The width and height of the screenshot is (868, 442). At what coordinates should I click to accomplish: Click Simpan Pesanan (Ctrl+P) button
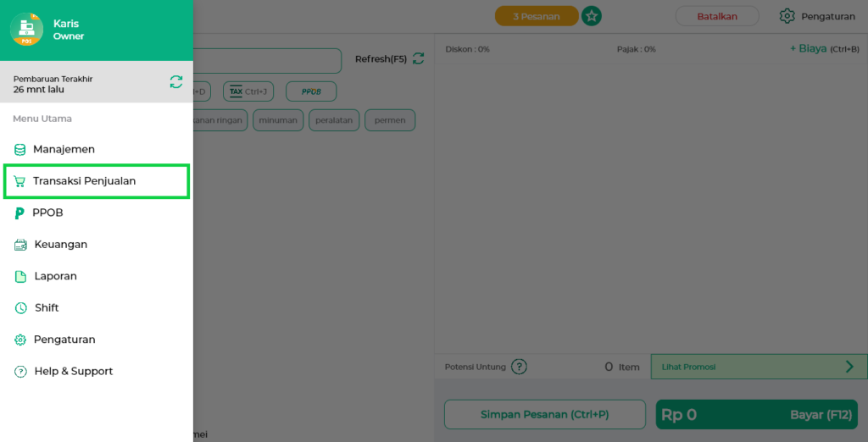tap(544, 415)
